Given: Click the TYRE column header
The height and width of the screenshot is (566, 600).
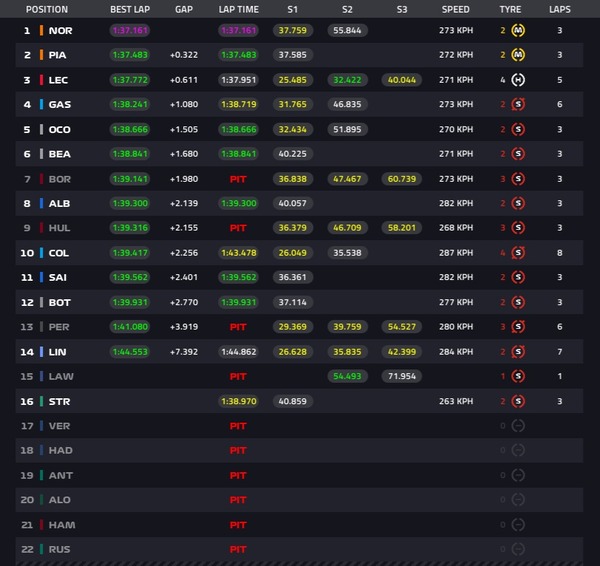Looking at the screenshot, I should click(x=510, y=10).
